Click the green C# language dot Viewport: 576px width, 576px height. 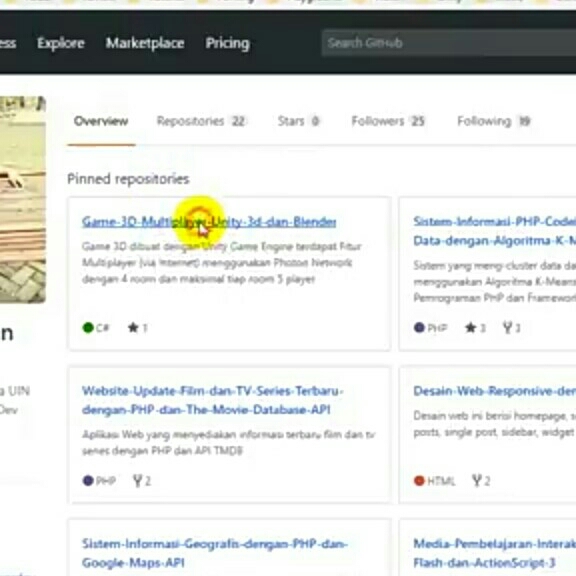click(x=88, y=327)
